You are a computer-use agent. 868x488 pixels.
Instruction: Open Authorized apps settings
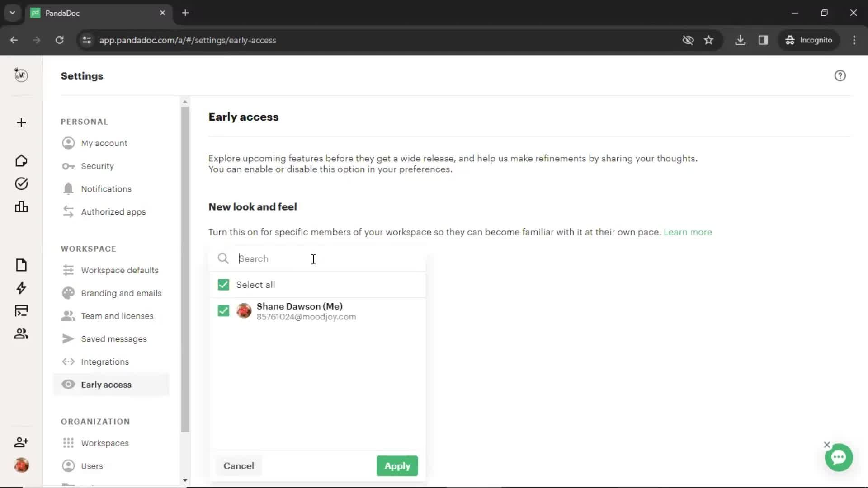[x=113, y=211]
